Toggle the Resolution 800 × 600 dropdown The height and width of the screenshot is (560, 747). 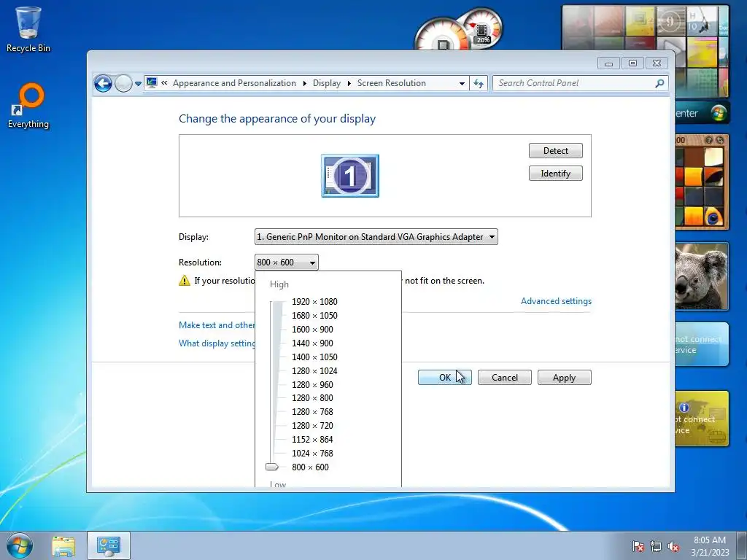click(x=286, y=262)
